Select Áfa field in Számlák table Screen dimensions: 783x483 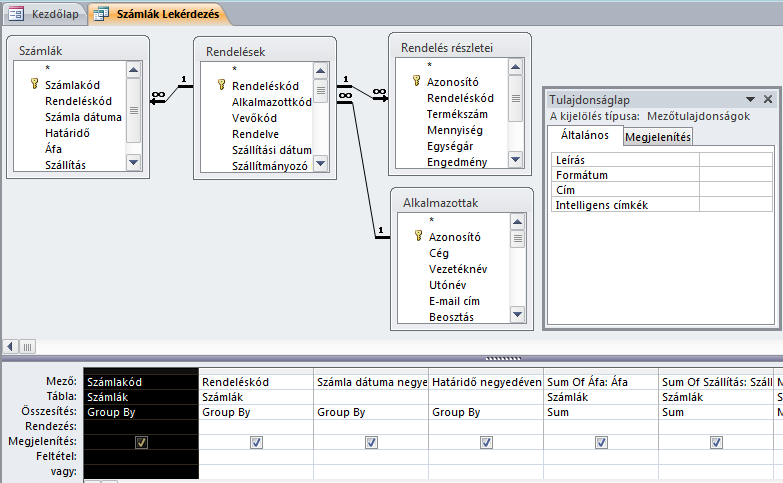coord(53,149)
